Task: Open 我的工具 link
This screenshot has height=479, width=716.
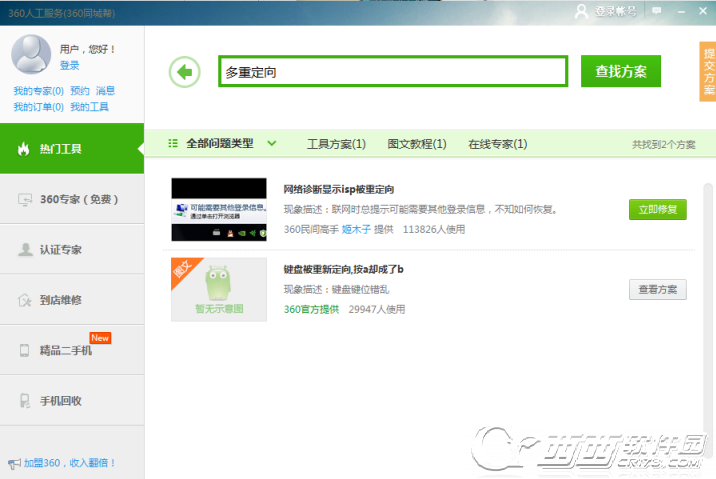Action: [x=90, y=107]
